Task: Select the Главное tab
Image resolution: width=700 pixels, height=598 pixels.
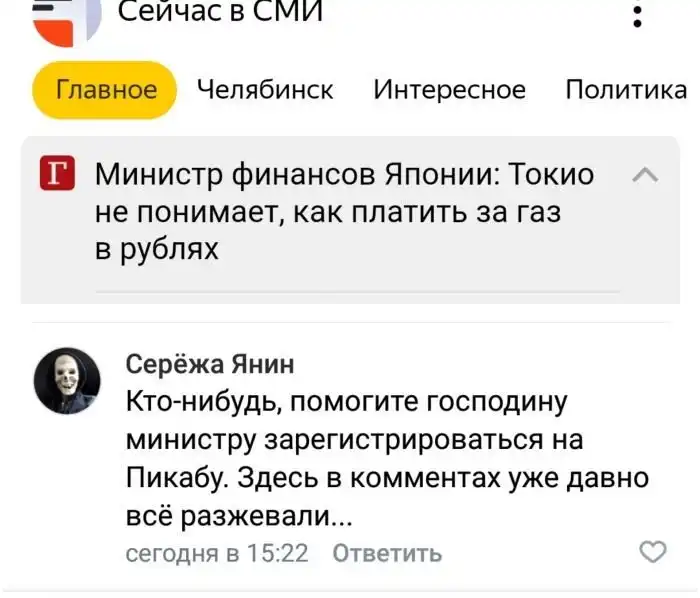Action: point(105,90)
